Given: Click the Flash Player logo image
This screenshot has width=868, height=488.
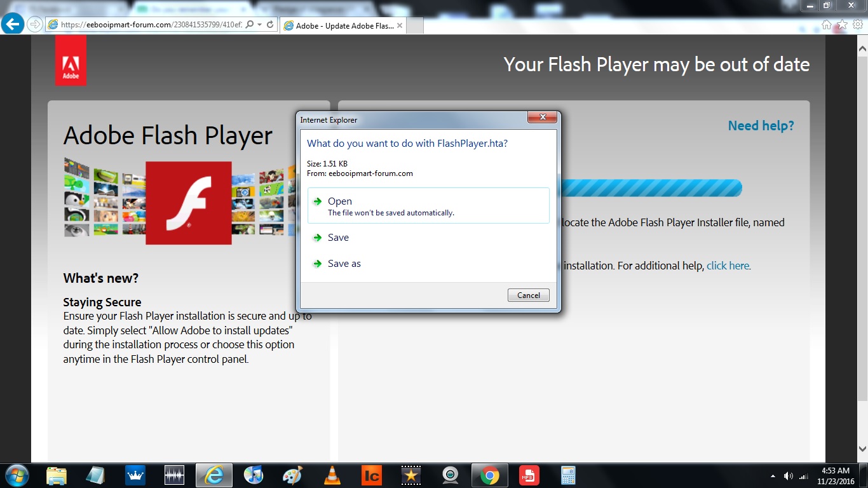Looking at the screenshot, I should [189, 203].
